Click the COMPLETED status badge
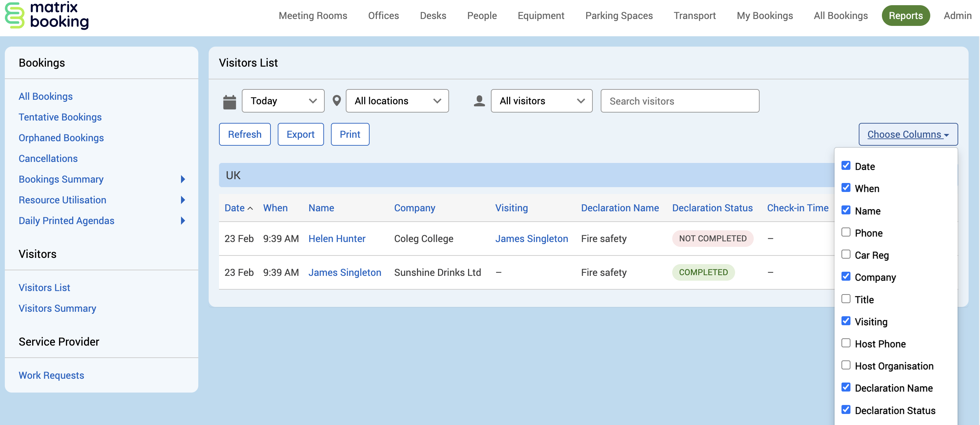This screenshot has height=425, width=980. [x=703, y=272]
